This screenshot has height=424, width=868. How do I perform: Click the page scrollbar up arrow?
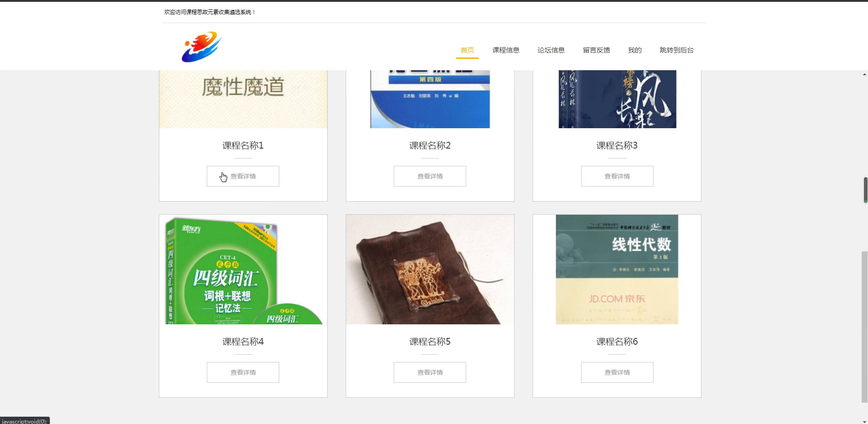click(x=864, y=74)
